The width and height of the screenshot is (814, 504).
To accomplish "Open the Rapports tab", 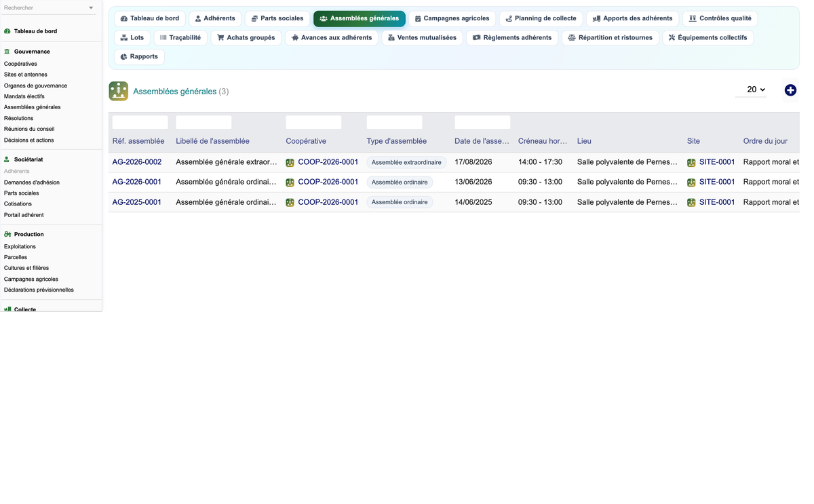I will click(x=139, y=56).
